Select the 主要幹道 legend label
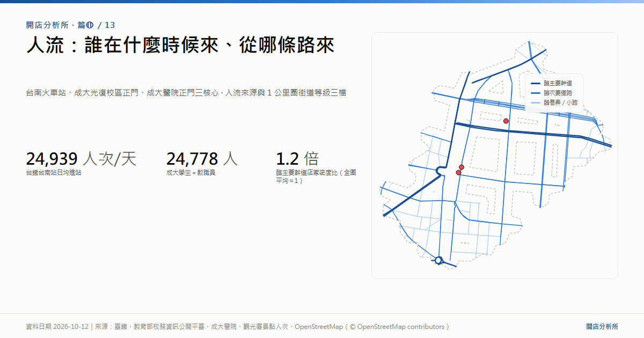The width and height of the screenshot is (644, 338). point(558,84)
